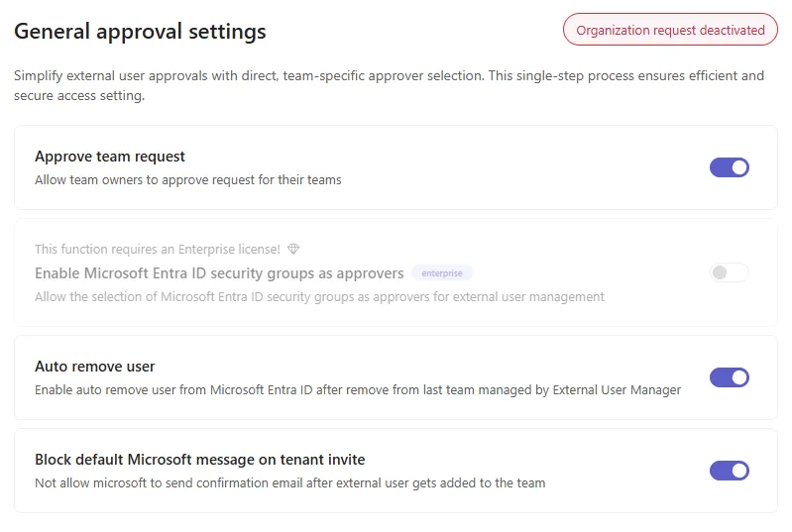Select the Approve team request title
The width and height of the screenshot is (792, 532).
[x=110, y=157]
